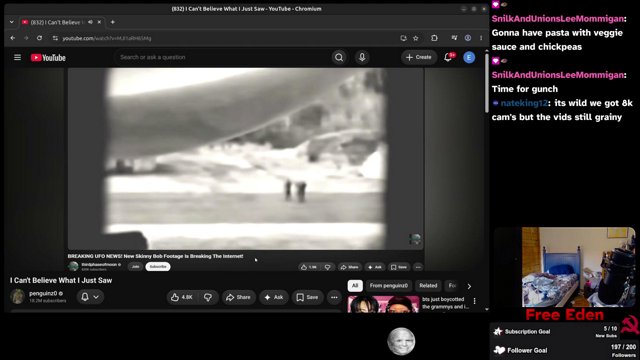Image resolution: width=640 pixels, height=360 pixels.
Task: Go back with the browser back arrow
Action: pos(13,38)
